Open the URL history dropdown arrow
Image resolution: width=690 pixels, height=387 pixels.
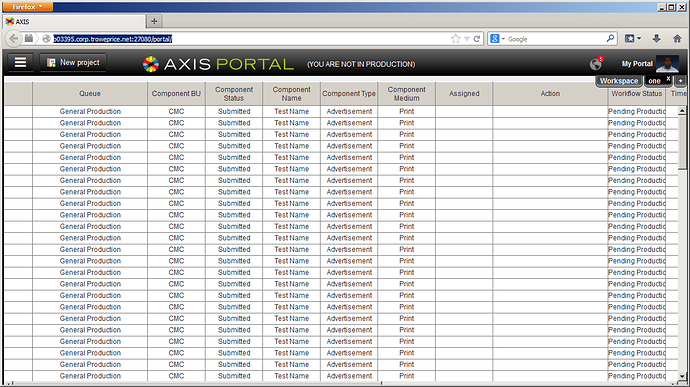(467, 39)
